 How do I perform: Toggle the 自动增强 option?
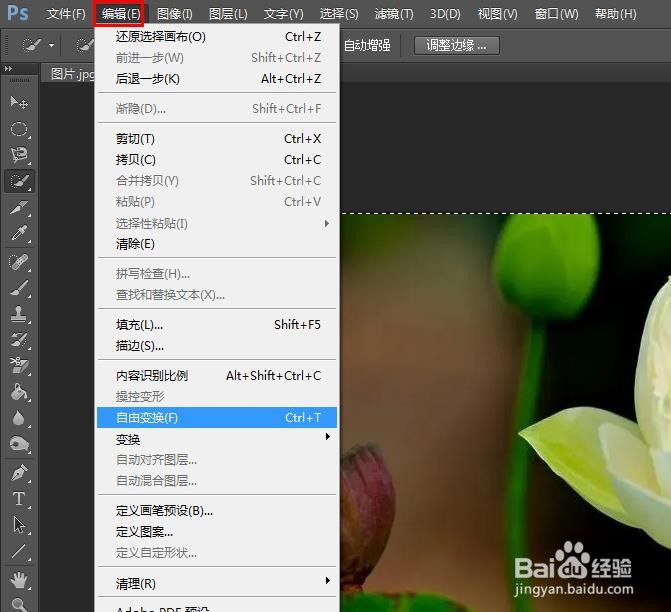(366, 45)
